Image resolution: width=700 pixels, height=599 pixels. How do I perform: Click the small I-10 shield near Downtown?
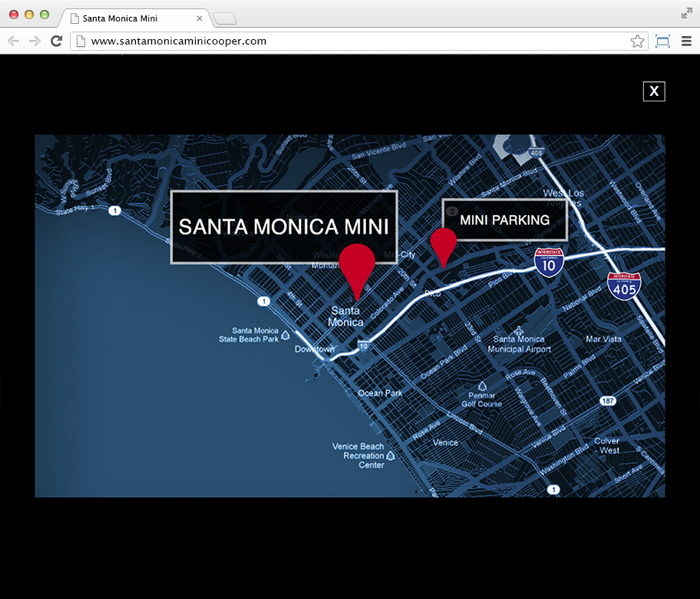(363, 346)
